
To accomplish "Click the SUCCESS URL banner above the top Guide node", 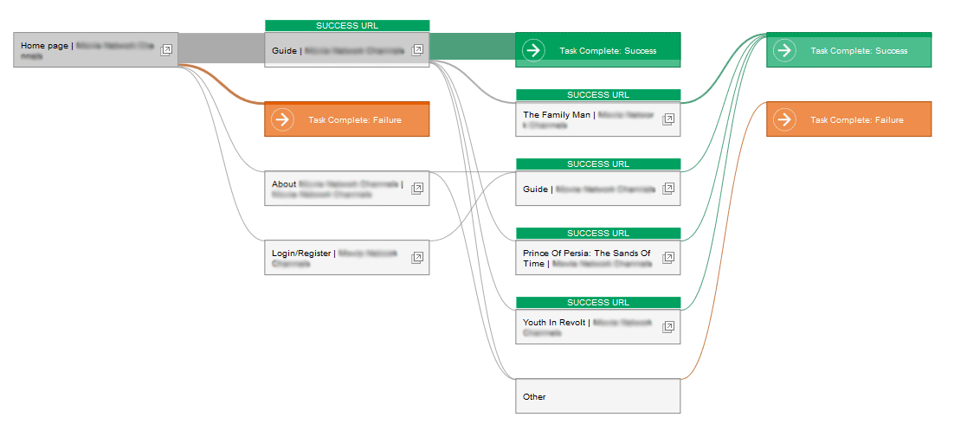I will [x=346, y=25].
